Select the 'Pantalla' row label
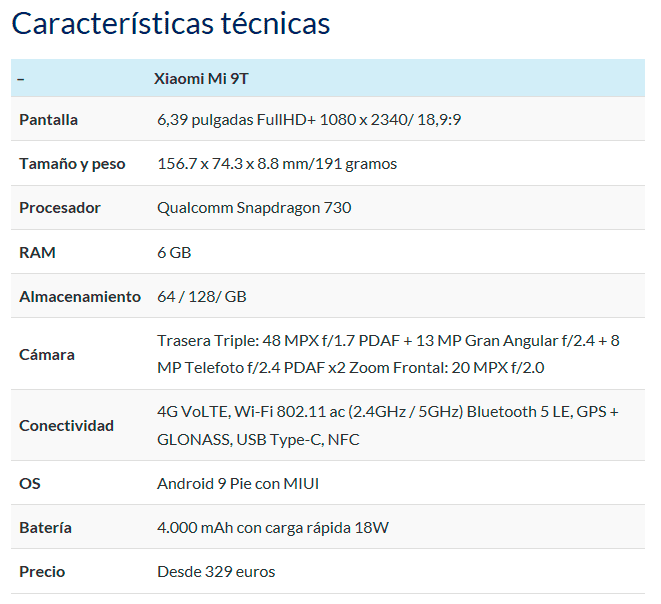 click(x=48, y=120)
